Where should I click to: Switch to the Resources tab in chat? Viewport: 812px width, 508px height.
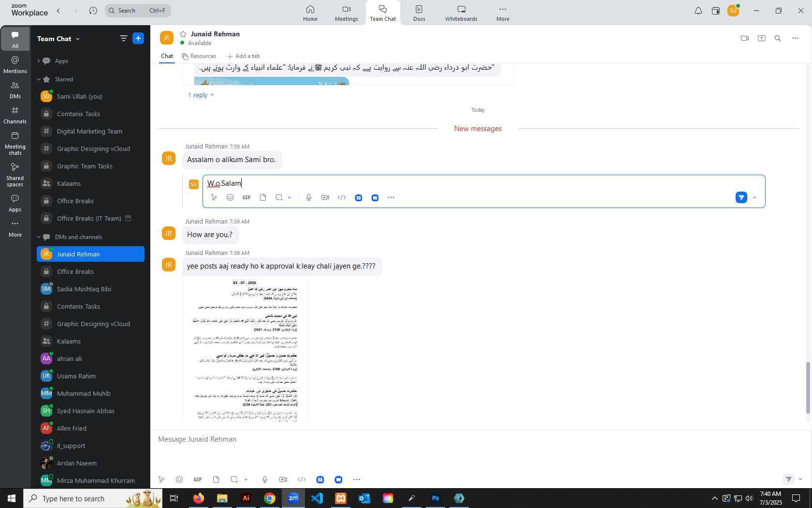(199, 56)
